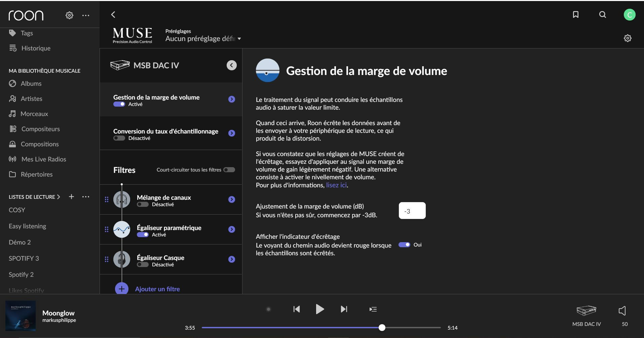
Task: Open the user profile avatar 'C'
Action: (x=630, y=14)
